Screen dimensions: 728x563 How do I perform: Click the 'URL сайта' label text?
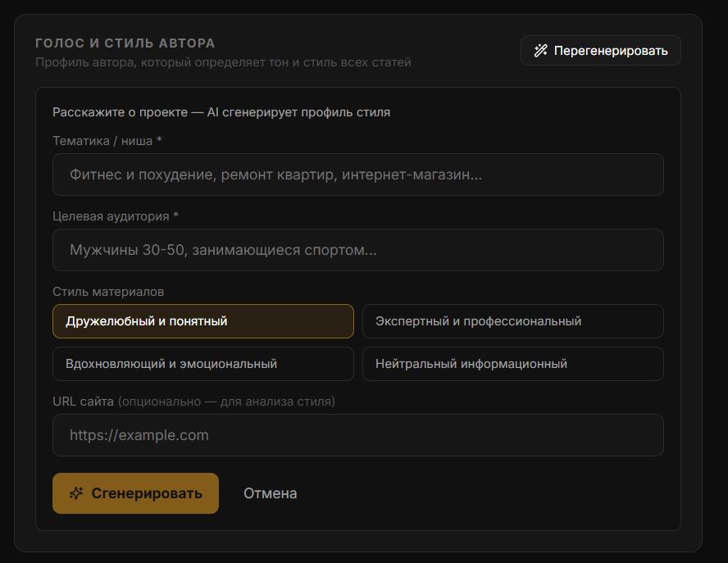83,402
